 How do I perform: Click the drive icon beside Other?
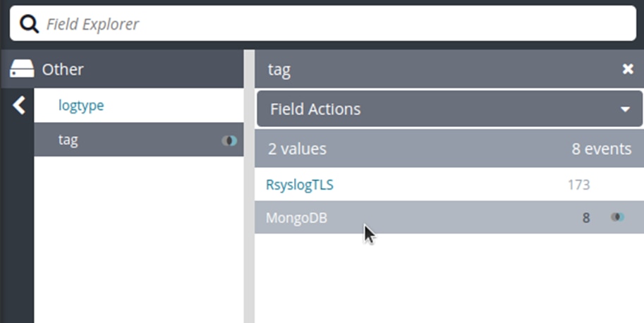[22, 69]
